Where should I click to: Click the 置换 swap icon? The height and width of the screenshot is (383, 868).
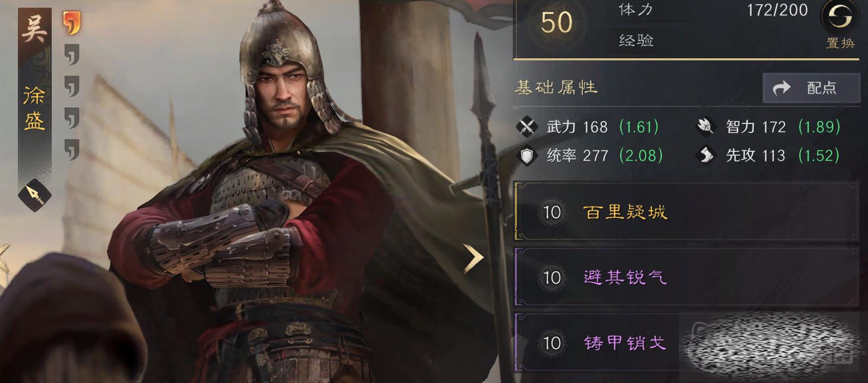tap(840, 18)
